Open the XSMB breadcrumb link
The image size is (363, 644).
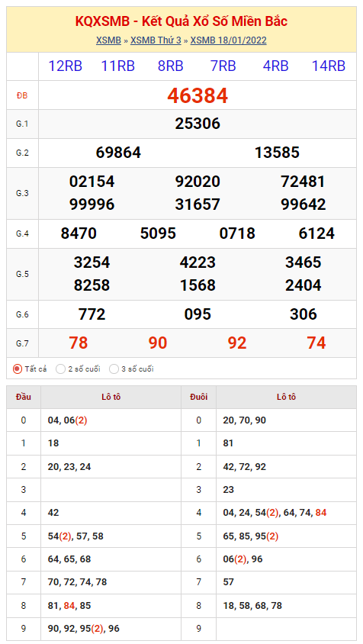(108, 40)
